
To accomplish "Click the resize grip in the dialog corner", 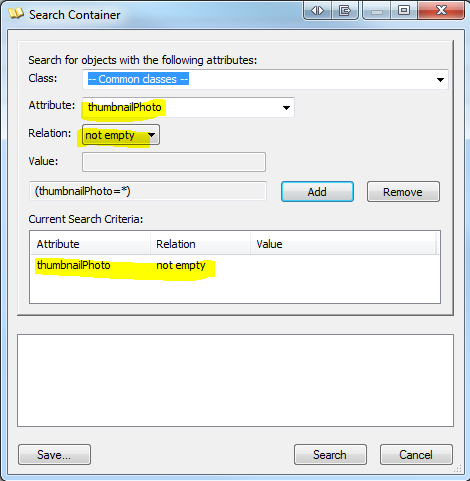I will 457,469.
